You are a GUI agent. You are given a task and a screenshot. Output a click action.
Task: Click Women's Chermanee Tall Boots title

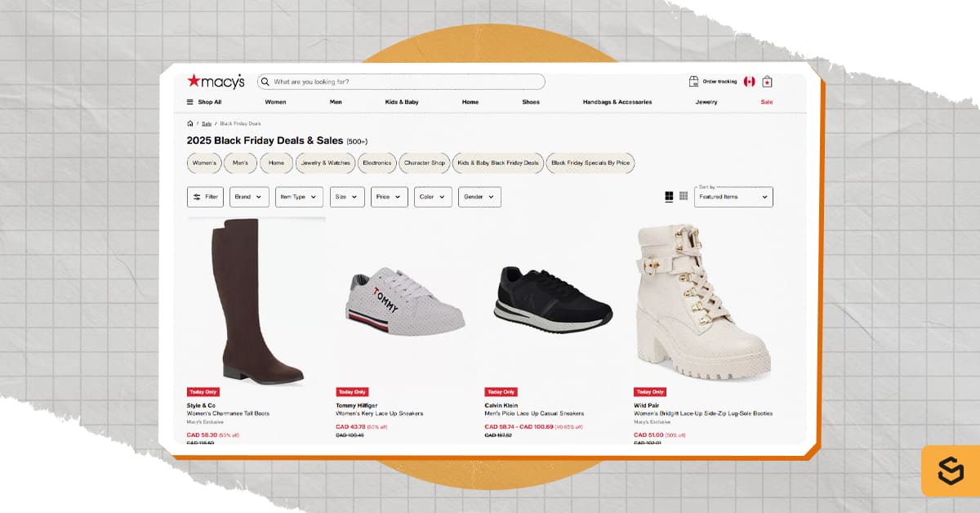point(229,413)
